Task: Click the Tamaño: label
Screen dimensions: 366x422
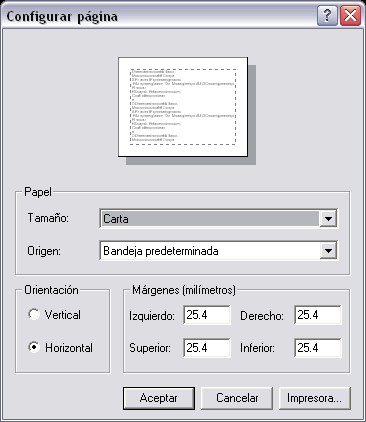Action: 48,218
